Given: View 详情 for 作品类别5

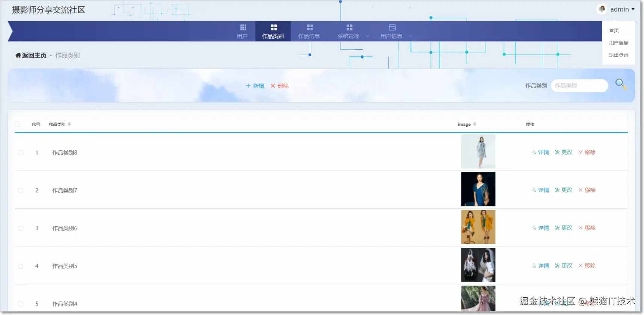Looking at the screenshot, I should tap(540, 266).
